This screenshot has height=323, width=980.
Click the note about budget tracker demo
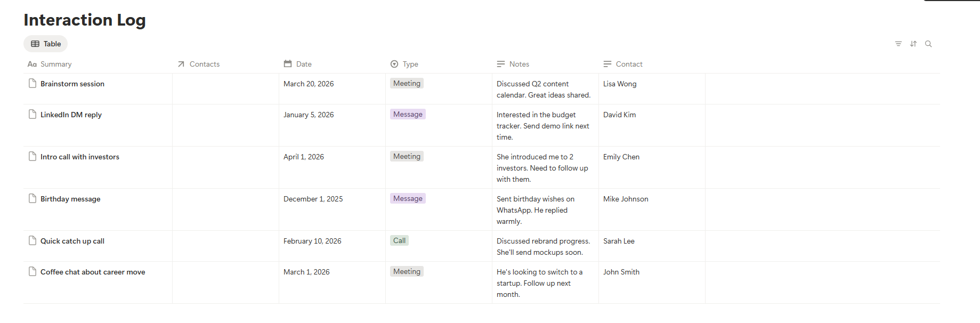coord(543,126)
